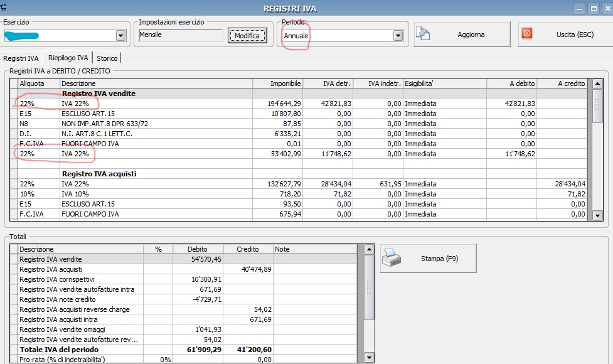Click the IVA indetr. value 631,95

(390, 184)
